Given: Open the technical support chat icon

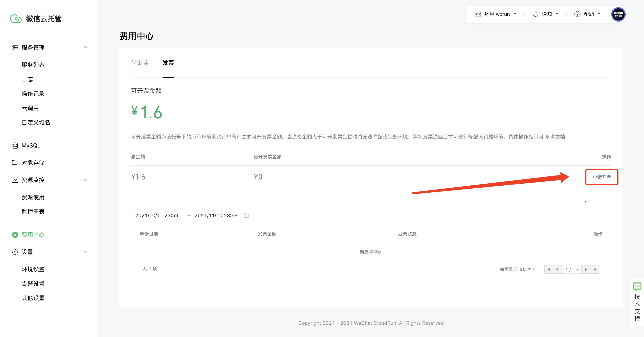Looking at the screenshot, I should 637,286.
